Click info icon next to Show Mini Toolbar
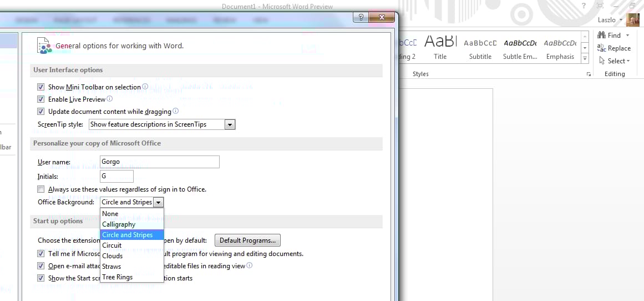The width and height of the screenshot is (644, 301). tap(145, 87)
